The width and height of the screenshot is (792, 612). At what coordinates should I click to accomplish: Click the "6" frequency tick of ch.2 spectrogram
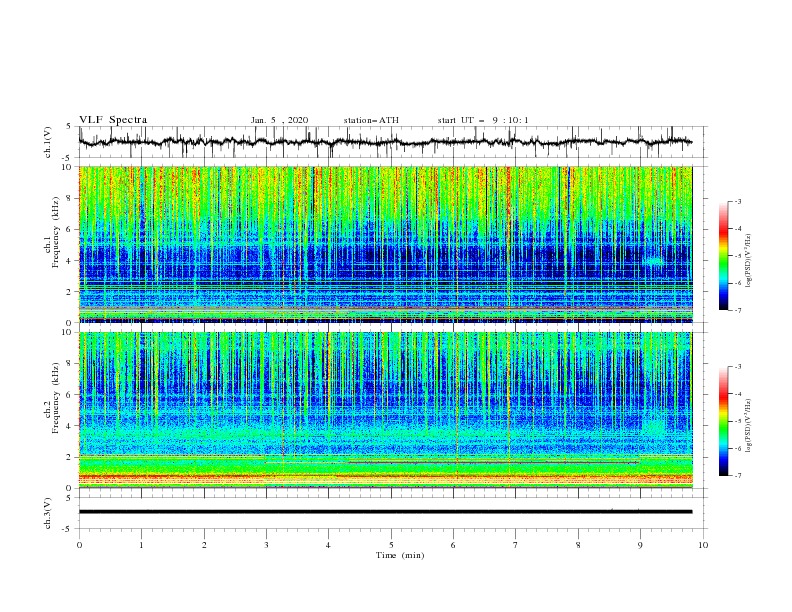(70, 395)
